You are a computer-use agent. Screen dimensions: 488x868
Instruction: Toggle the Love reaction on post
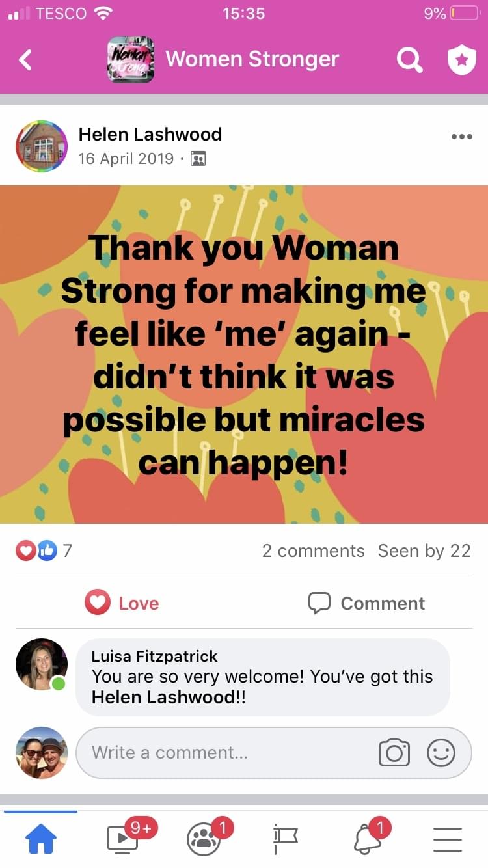pyautogui.click(x=122, y=603)
